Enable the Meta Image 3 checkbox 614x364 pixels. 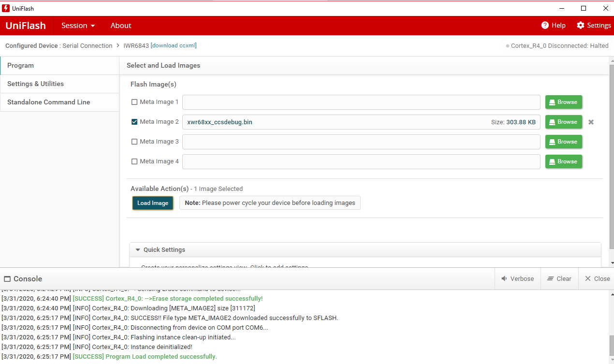tap(134, 142)
